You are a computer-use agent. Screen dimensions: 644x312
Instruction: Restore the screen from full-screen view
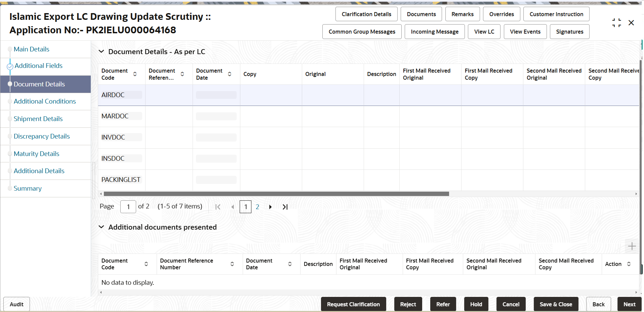tap(616, 23)
